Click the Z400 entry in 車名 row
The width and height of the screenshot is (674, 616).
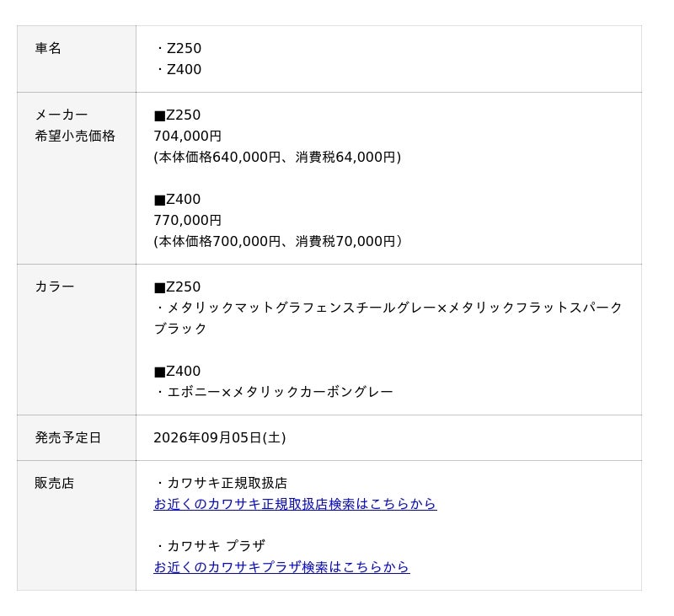[x=178, y=69]
